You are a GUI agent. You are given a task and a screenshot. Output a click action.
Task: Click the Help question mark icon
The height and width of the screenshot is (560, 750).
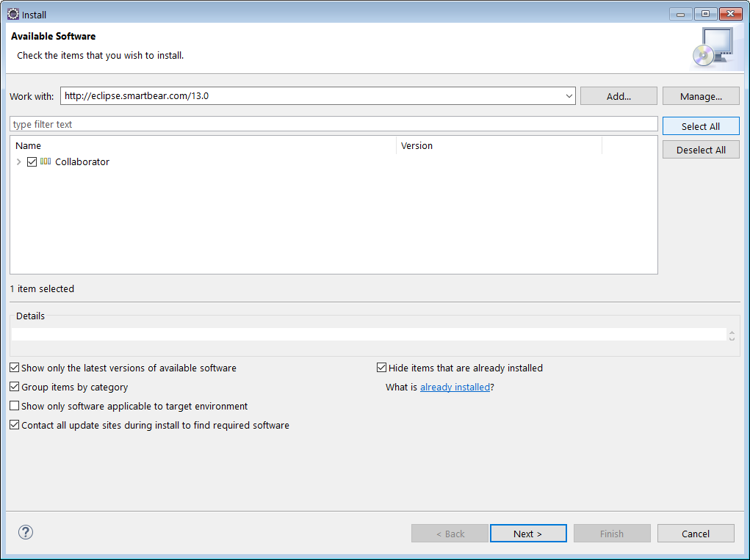tap(26, 533)
